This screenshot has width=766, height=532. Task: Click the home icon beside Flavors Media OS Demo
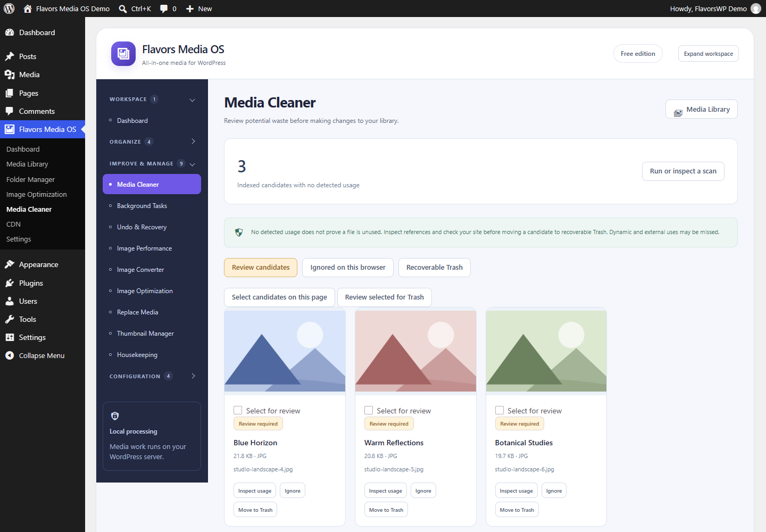(x=28, y=9)
